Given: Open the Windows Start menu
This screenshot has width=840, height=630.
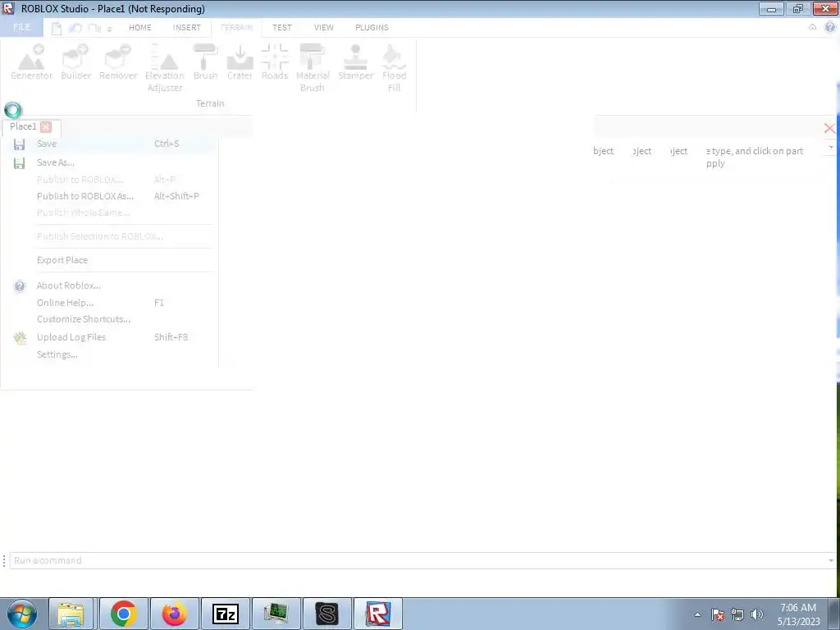Looking at the screenshot, I should pyautogui.click(x=22, y=614).
